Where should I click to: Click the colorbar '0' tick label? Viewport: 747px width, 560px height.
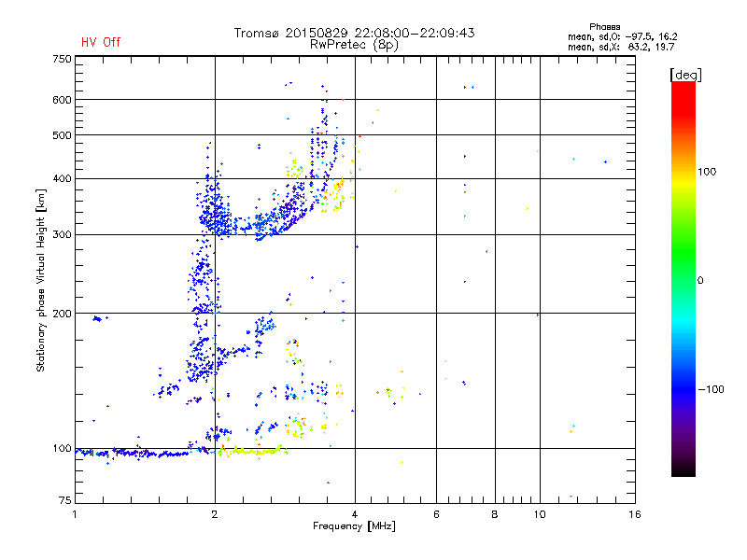click(700, 281)
